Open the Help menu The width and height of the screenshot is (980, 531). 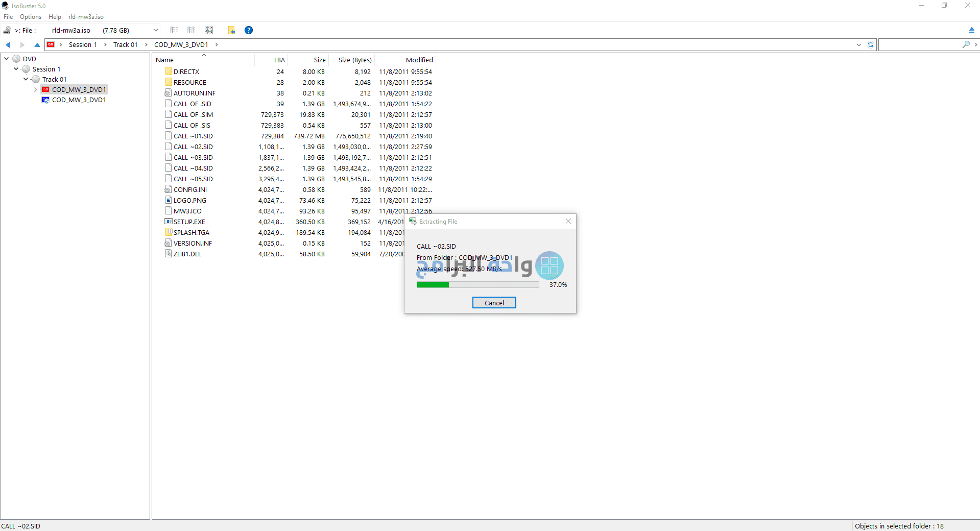[x=55, y=17]
